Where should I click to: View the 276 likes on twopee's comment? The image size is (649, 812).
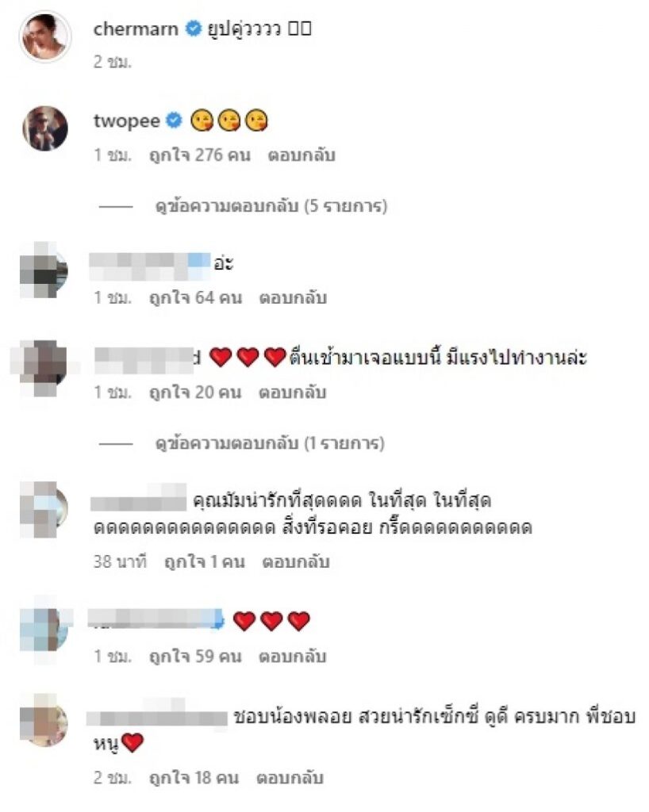pos(200,155)
